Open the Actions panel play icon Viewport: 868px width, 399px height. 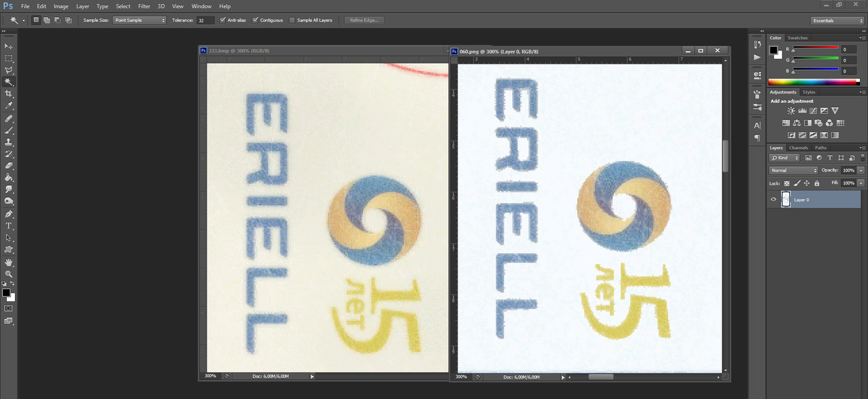point(757,58)
